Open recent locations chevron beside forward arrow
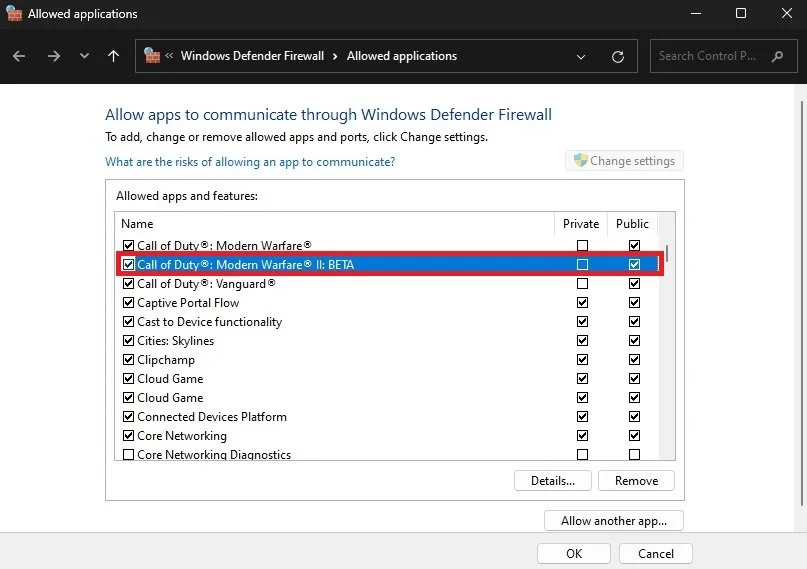 tap(84, 56)
